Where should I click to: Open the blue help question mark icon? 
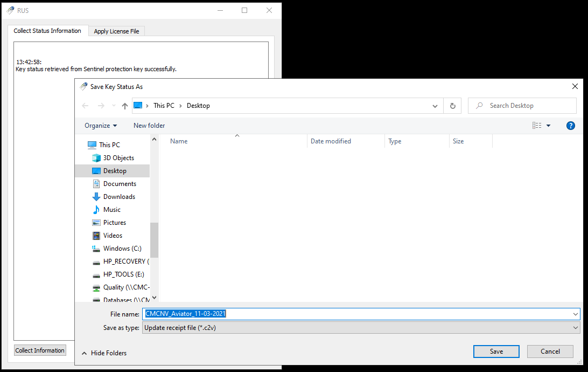click(x=570, y=126)
